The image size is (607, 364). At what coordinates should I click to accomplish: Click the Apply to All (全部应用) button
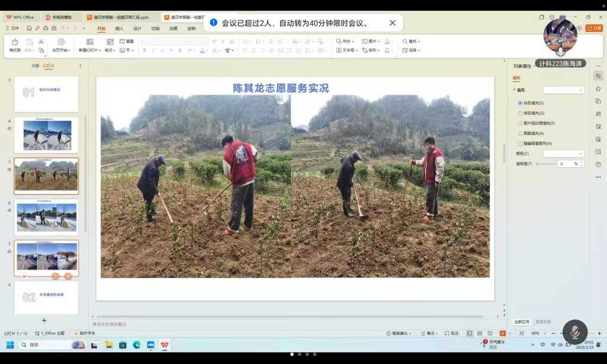pos(521,321)
